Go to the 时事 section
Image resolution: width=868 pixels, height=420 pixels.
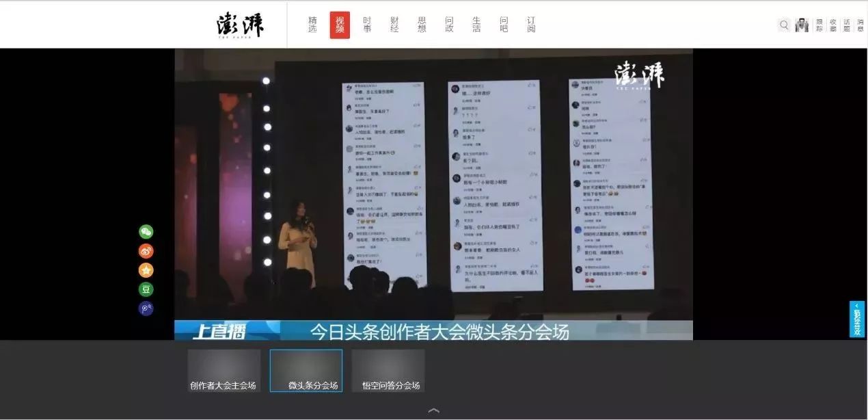[x=367, y=25]
